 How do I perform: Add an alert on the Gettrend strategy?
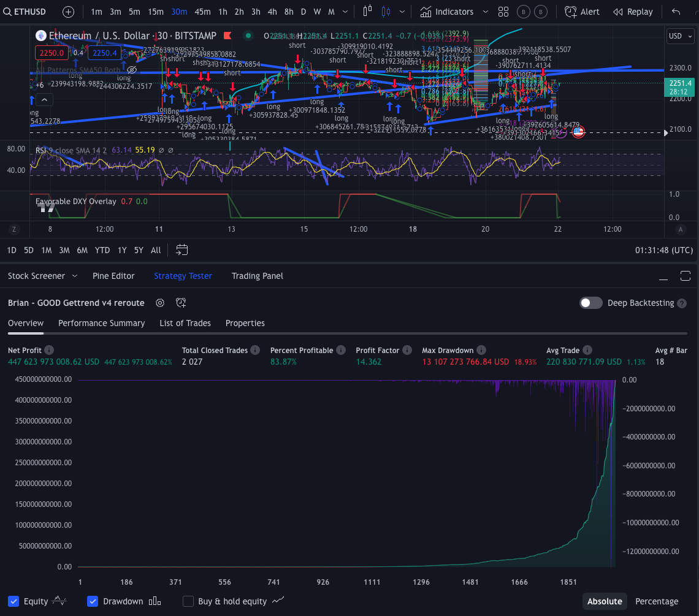pyautogui.click(x=180, y=302)
